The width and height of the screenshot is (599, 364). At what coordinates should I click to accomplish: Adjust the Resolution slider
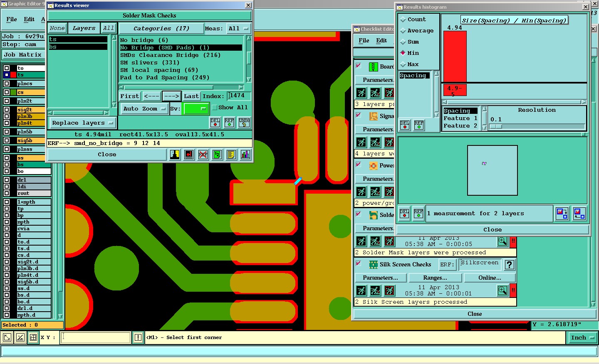[x=495, y=127]
